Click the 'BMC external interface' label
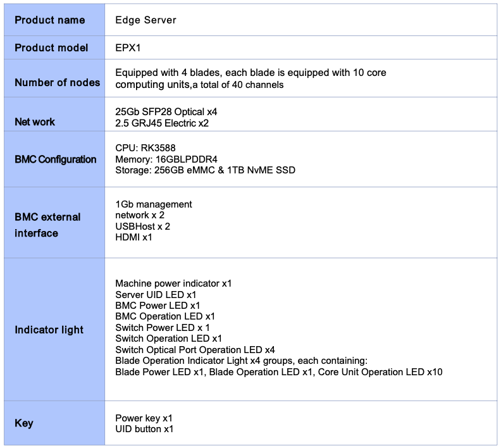 [x=47, y=225]
